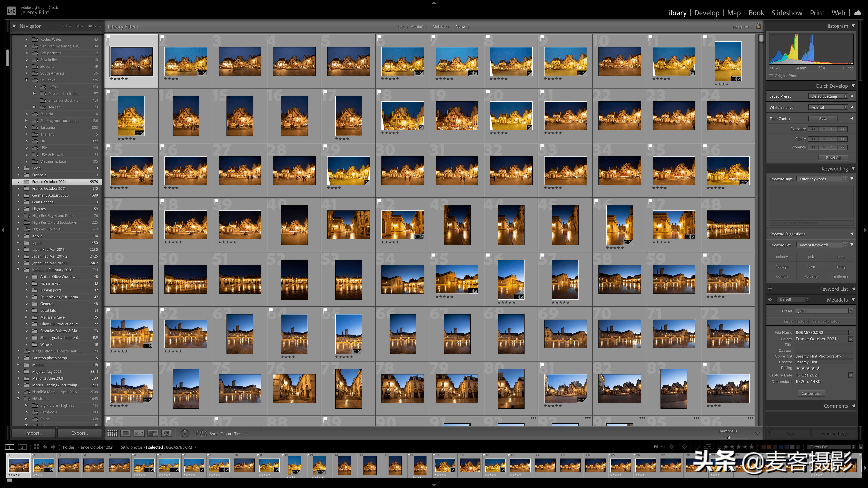Screen dimensions: 868x488
Task: Select thumbnail of first France photo
Action: [131, 60]
